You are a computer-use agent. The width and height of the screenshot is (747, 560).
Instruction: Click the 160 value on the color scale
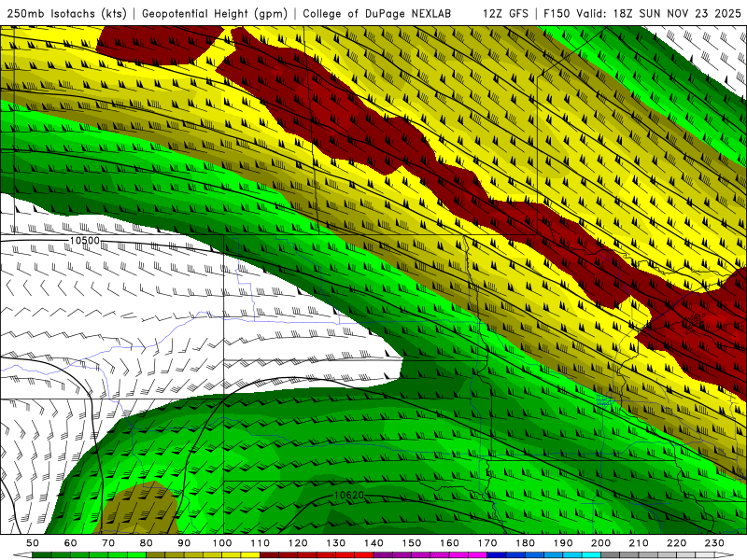coord(449,543)
